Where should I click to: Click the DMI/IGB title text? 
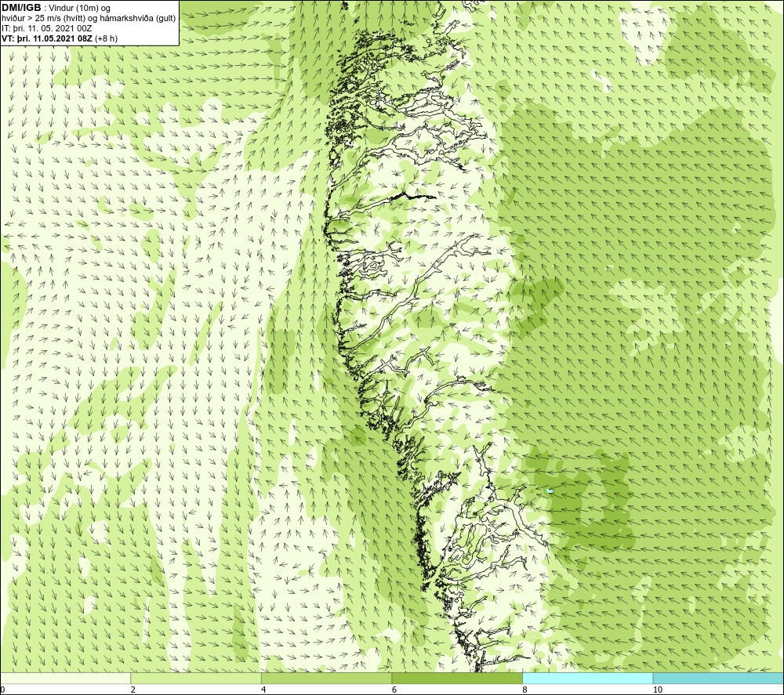coord(21,8)
